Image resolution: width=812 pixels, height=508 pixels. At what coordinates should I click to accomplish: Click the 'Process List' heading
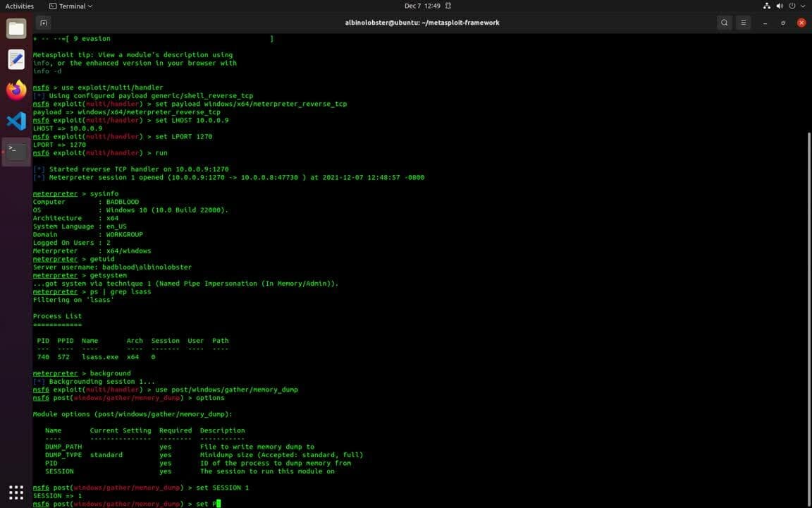point(57,316)
